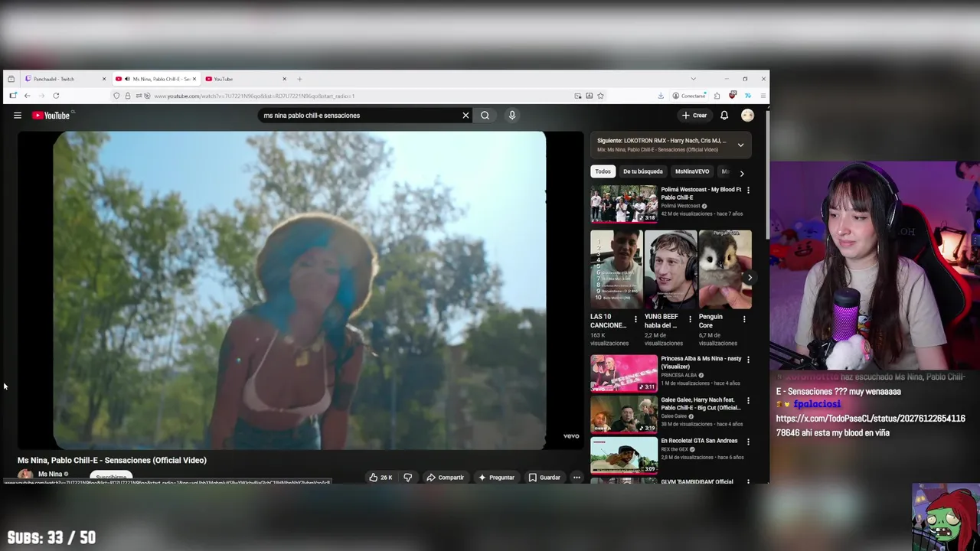This screenshot has width=980, height=551.
Task: Open options for En Recoleta GTA San Andreas
Action: (x=748, y=442)
